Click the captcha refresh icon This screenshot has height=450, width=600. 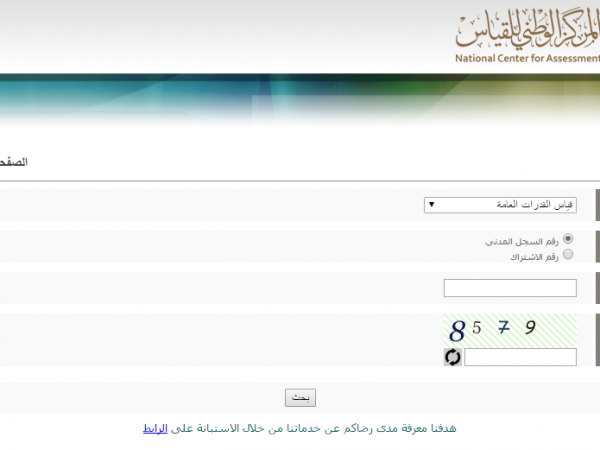pos(453,357)
